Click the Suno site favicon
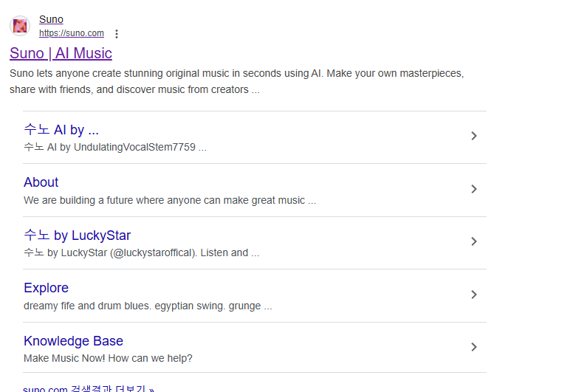The image size is (584, 392). 20,26
